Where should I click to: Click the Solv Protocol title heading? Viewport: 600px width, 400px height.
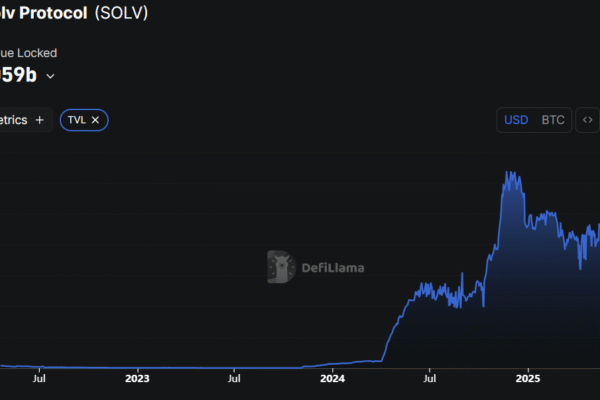pos(42,12)
